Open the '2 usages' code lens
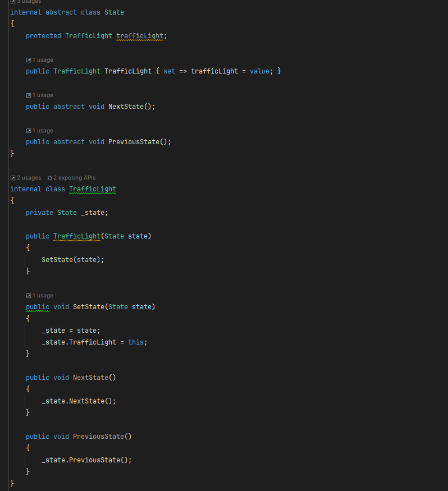The height and width of the screenshot is (491, 448). click(29, 177)
